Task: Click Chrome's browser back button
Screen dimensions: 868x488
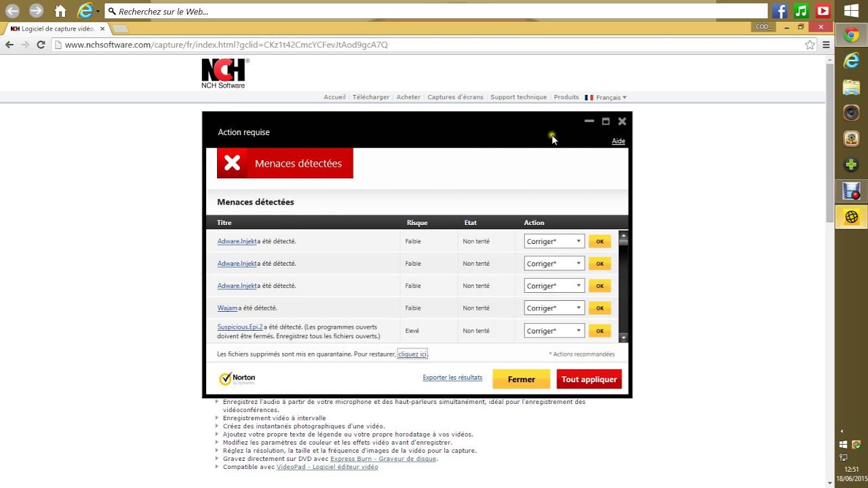Action: (9, 45)
